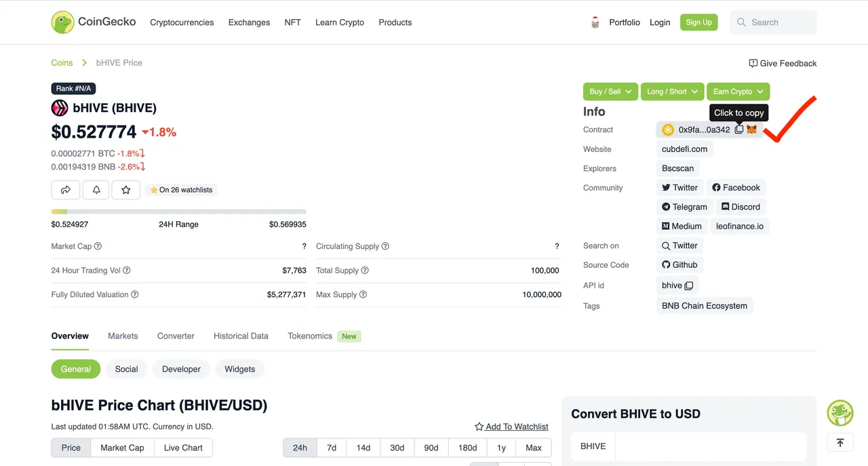Image resolution: width=868 pixels, height=466 pixels.
Task: Switch to the Markets tab
Action: 123,336
